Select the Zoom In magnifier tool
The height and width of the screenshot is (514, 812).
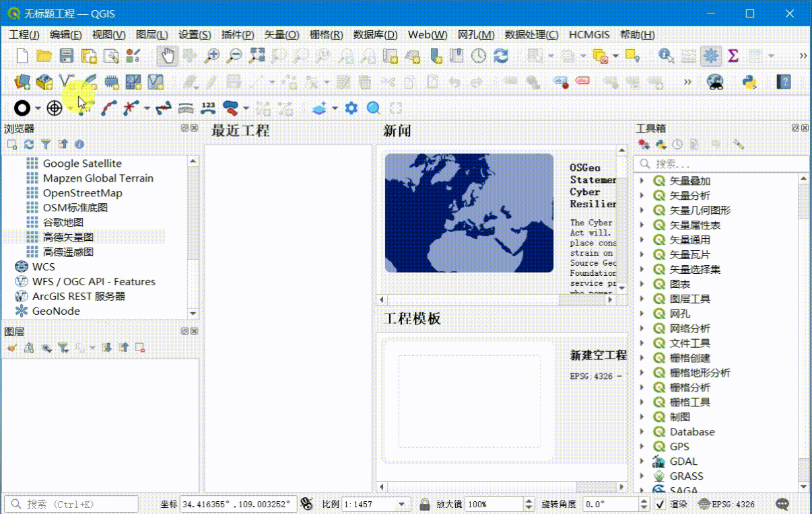click(x=211, y=56)
